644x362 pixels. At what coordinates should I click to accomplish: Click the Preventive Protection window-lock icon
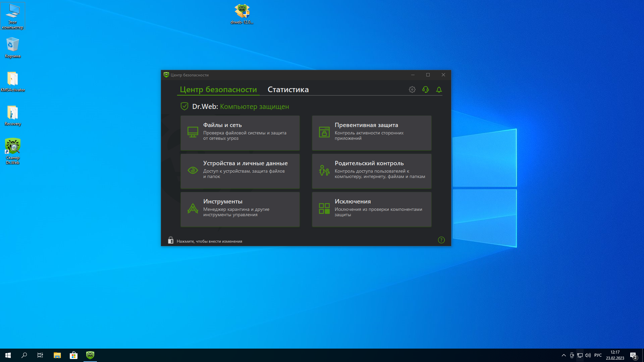(x=324, y=132)
